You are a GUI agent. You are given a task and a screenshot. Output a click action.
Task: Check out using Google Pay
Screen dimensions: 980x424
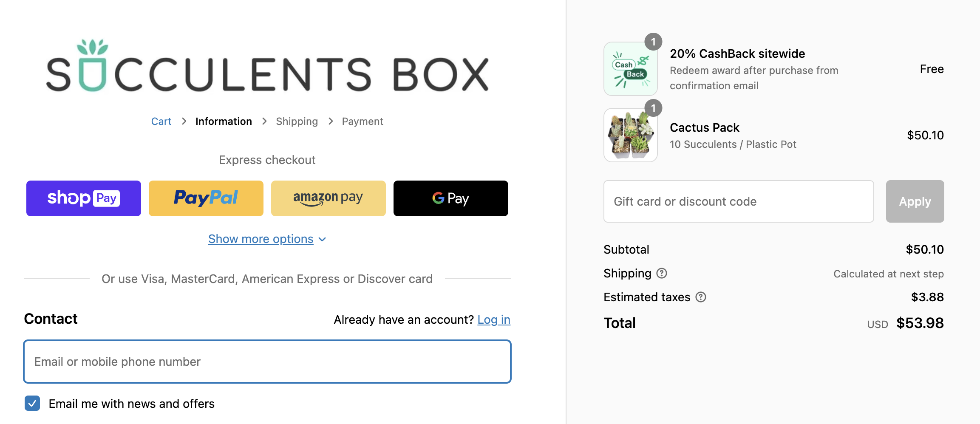click(451, 198)
